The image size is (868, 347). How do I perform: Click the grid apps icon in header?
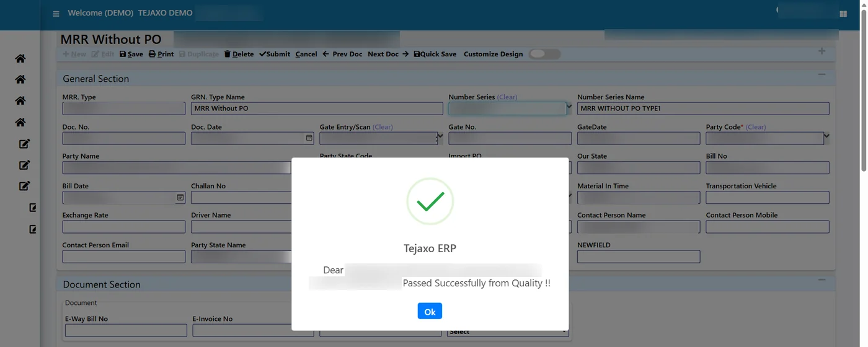point(843,14)
